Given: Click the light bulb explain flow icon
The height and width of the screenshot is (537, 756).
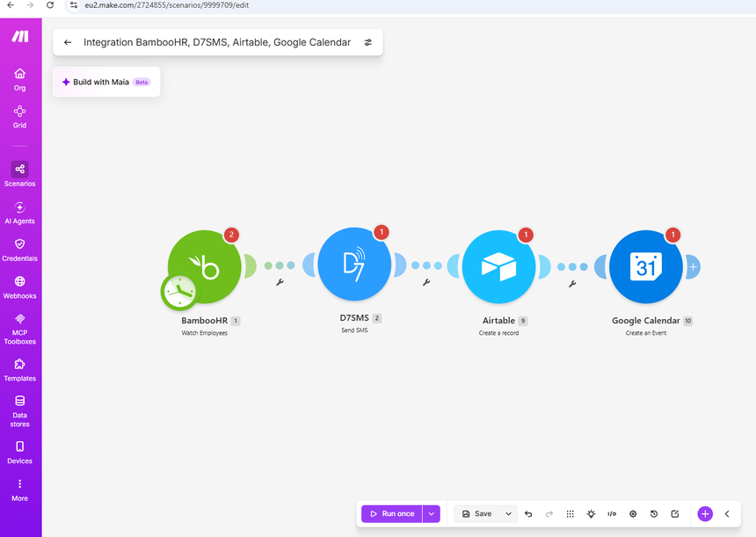Looking at the screenshot, I should tap(591, 514).
